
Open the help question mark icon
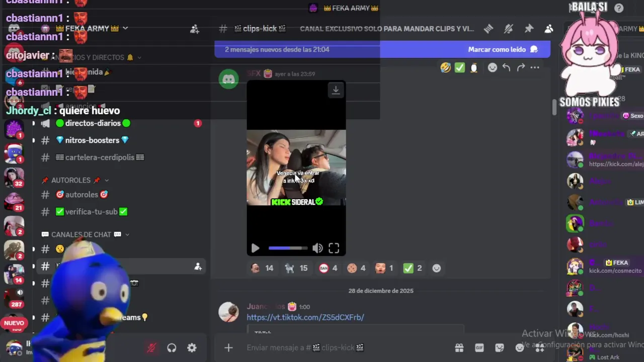(x=619, y=8)
